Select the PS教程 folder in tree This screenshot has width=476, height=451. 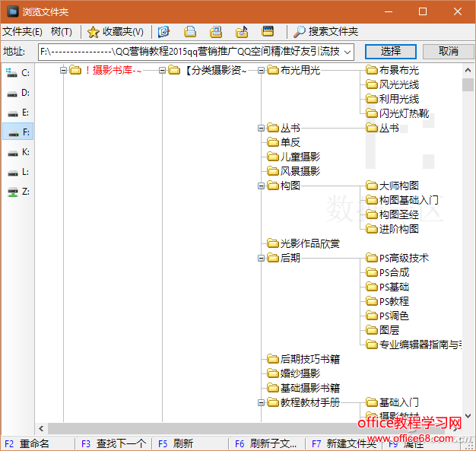(x=393, y=302)
